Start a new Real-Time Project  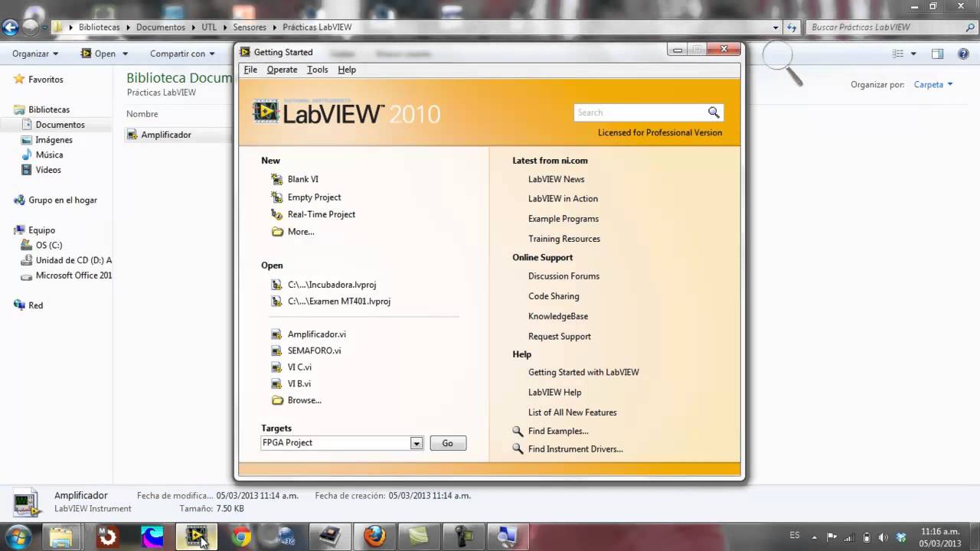point(321,214)
